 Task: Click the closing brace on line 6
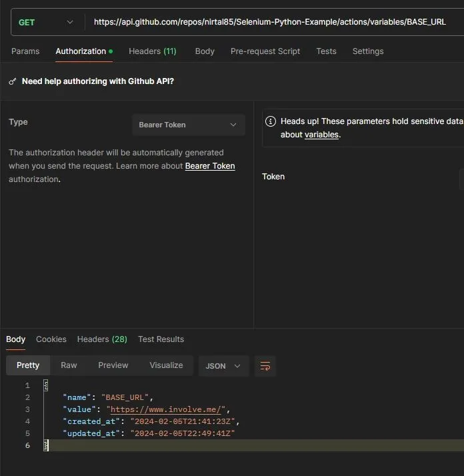[x=45, y=445]
